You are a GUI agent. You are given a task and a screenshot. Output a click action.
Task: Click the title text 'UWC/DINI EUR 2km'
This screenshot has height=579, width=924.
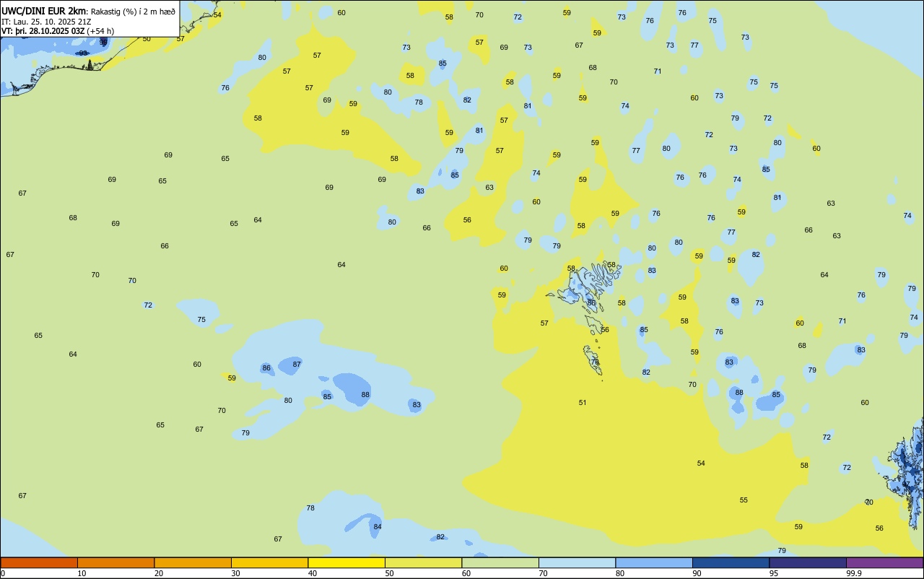click(x=44, y=11)
